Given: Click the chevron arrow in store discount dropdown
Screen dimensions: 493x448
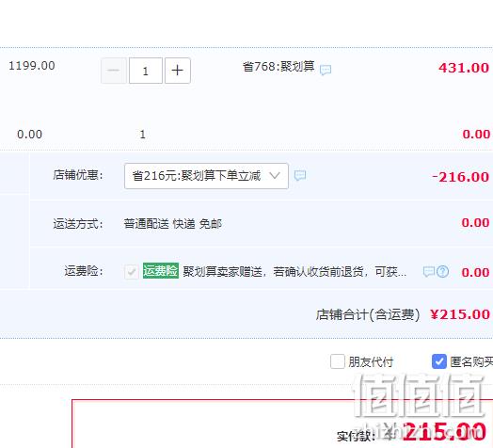Looking at the screenshot, I should click(x=275, y=175).
